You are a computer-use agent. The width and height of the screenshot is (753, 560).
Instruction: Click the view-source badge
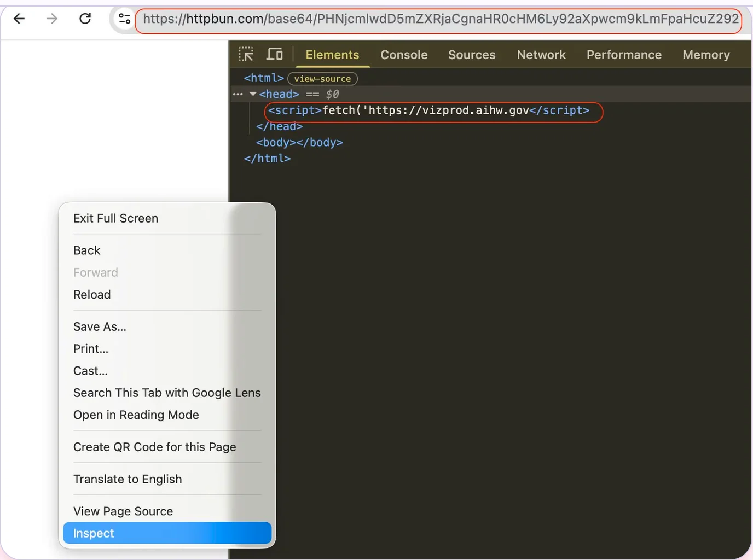322,79
